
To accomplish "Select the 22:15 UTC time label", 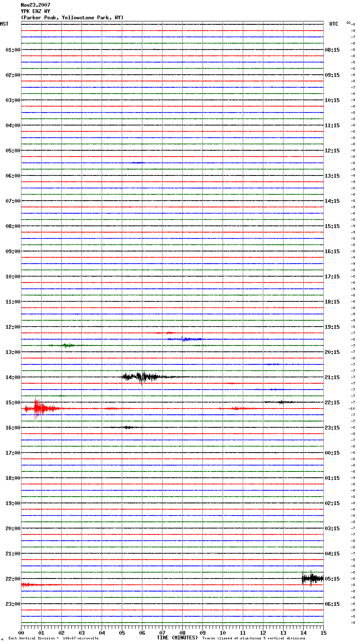I will (x=332, y=403).
